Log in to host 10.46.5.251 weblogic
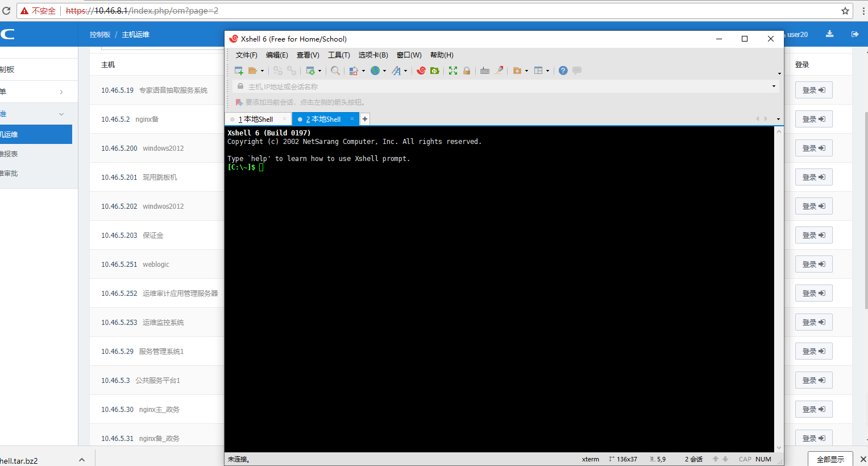 [x=813, y=264]
